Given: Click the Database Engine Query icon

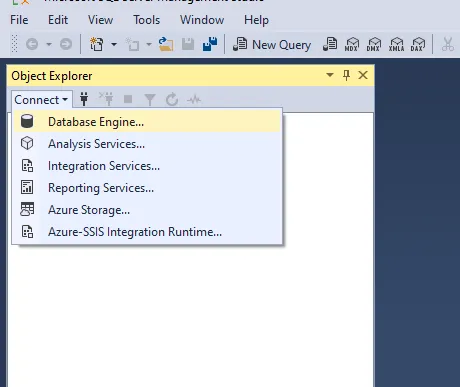Looking at the screenshot, I should point(330,44).
